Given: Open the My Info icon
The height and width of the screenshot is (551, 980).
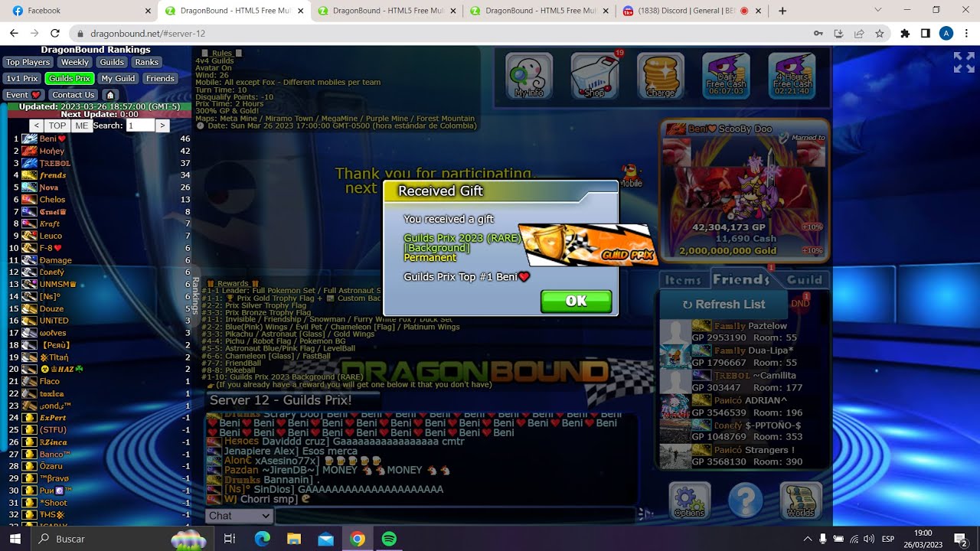Looking at the screenshot, I should 529,76.
